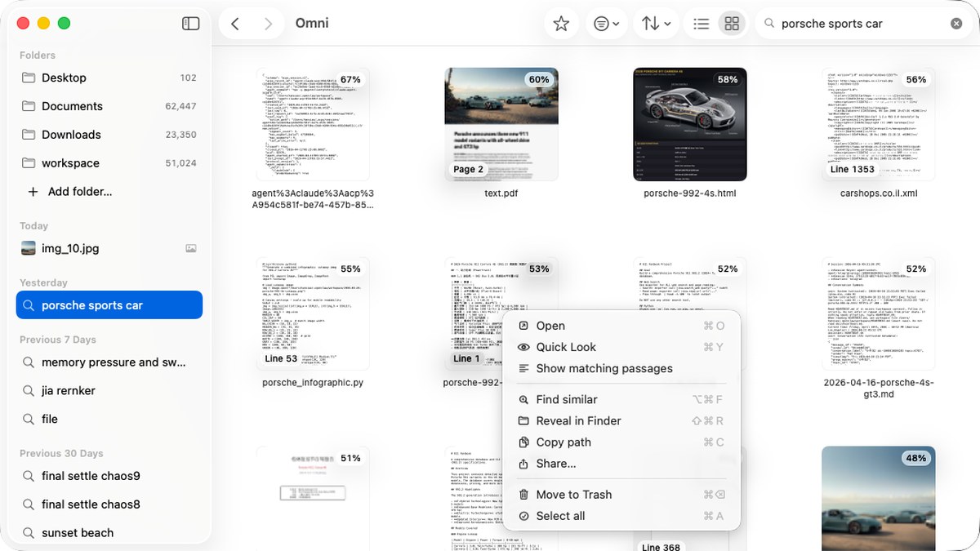This screenshot has height=551, width=980.
Task: Click the search field with porsche sports car
Action: (x=862, y=24)
